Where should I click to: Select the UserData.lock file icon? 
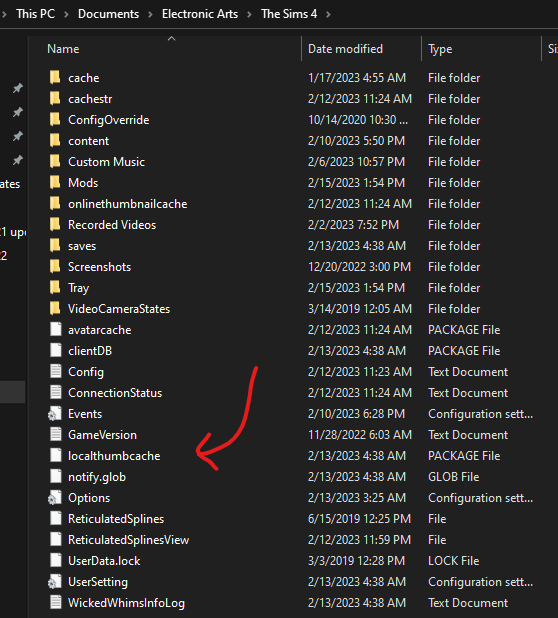coord(56,560)
